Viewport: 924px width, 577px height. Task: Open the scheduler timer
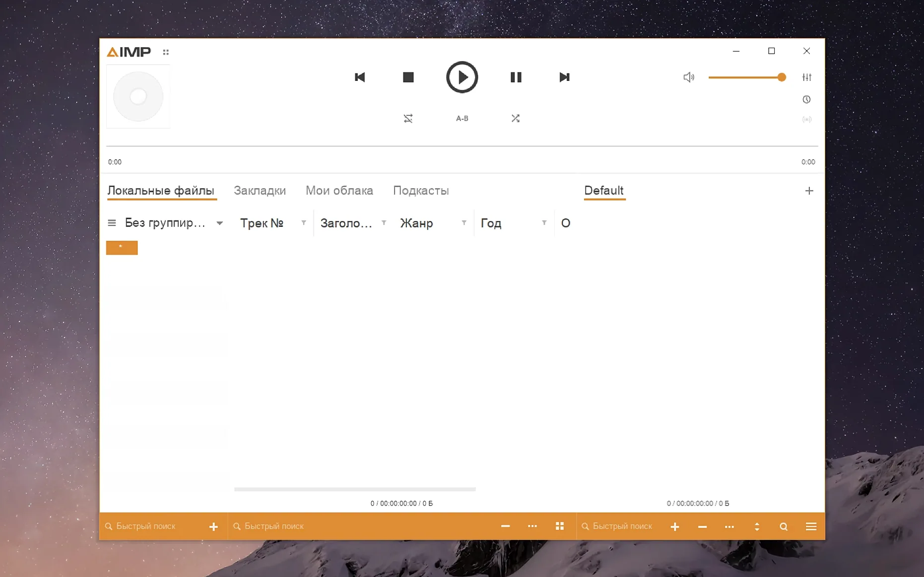point(807,100)
